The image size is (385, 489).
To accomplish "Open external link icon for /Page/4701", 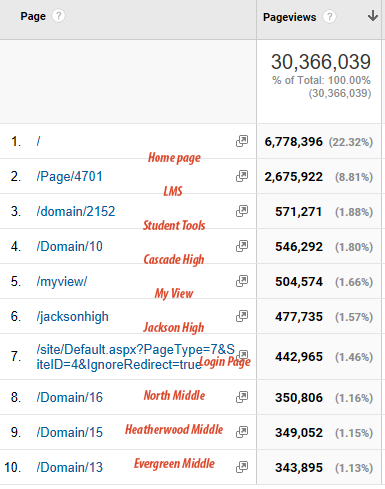I will click(x=242, y=176).
